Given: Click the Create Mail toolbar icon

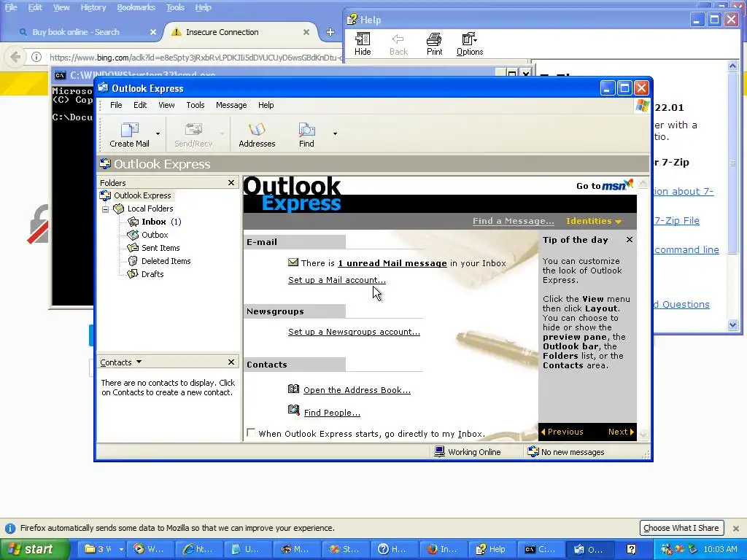Looking at the screenshot, I should pyautogui.click(x=129, y=130).
